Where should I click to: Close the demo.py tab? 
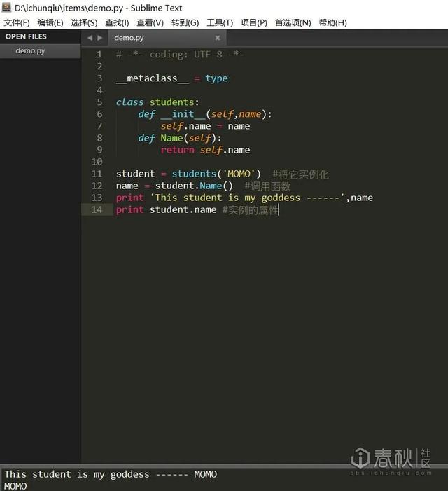[x=218, y=38]
